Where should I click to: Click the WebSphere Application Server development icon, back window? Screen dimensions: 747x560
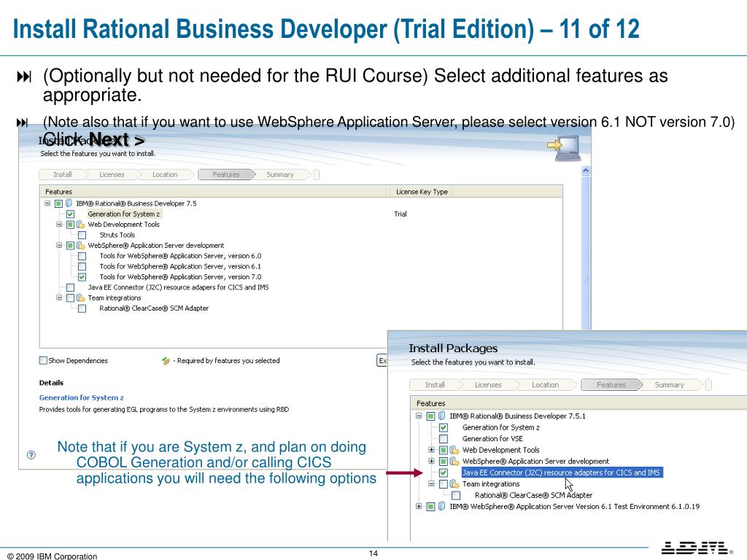(80, 245)
